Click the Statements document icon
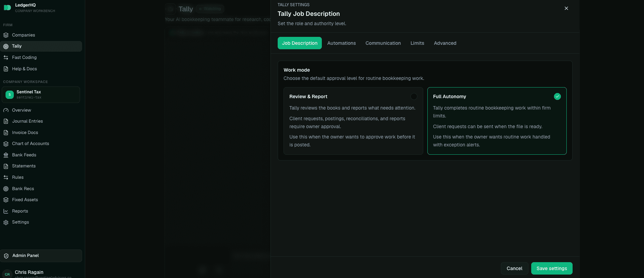The image size is (644, 278). [x=6, y=166]
